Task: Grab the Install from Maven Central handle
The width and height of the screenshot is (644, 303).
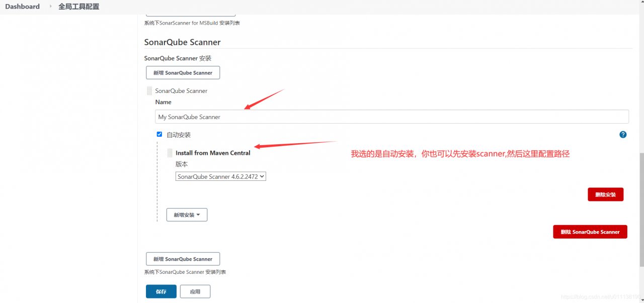Action: click(170, 153)
